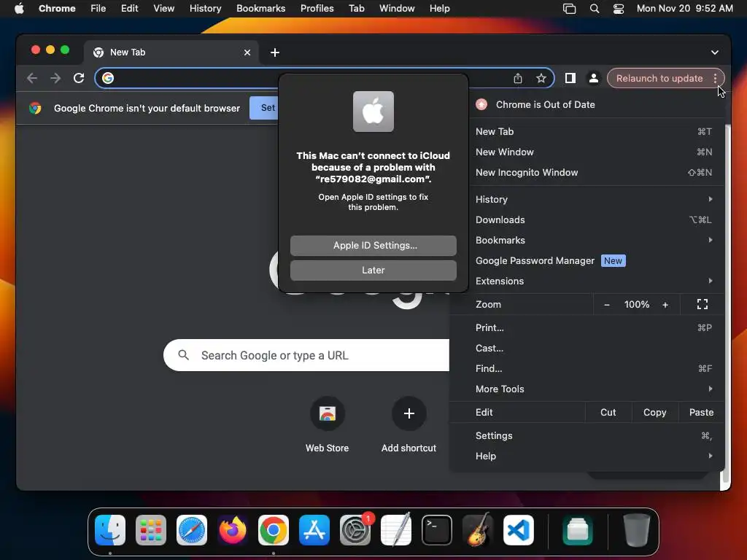Screen dimensions: 747x560
Task: Click the Web Store shortcut icon
Action: [x=328, y=413]
